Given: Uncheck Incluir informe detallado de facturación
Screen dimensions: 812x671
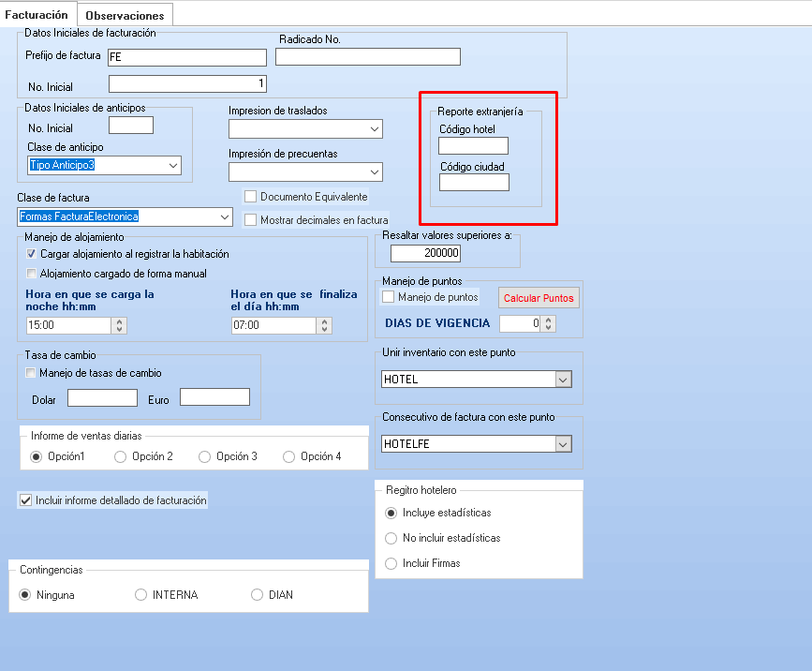Looking at the screenshot, I should [26, 500].
